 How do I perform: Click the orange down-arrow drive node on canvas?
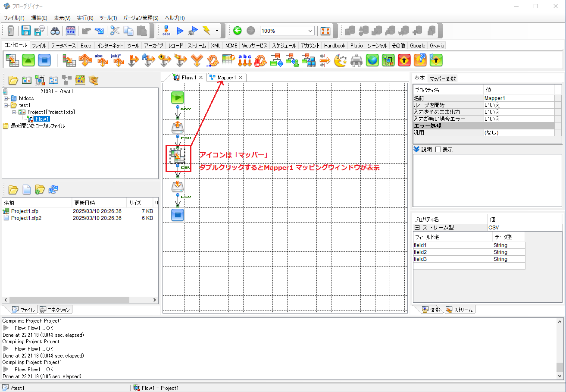tap(178, 185)
